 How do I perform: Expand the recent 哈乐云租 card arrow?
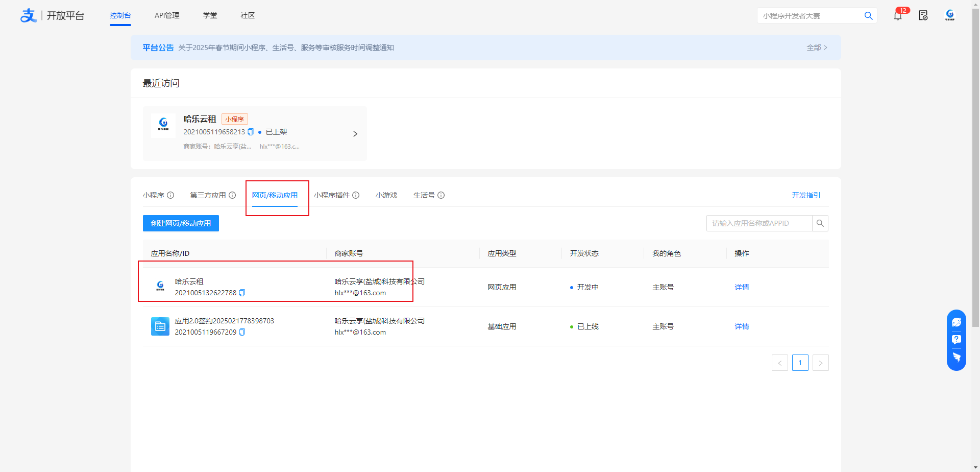tap(355, 134)
